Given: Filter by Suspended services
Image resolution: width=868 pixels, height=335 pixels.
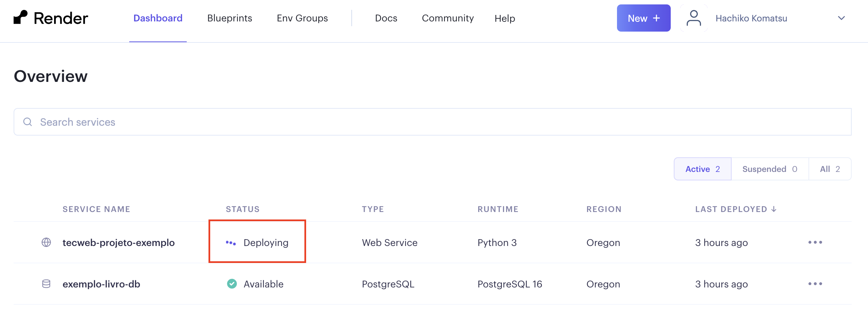Looking at the screenshot, I should click(x=769, y=169).
